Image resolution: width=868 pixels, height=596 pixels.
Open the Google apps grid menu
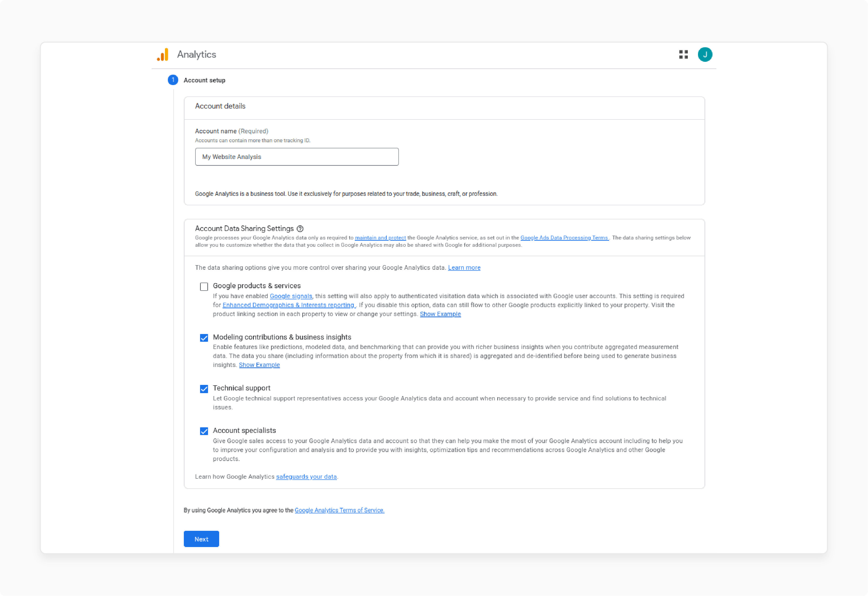point(683,55)
